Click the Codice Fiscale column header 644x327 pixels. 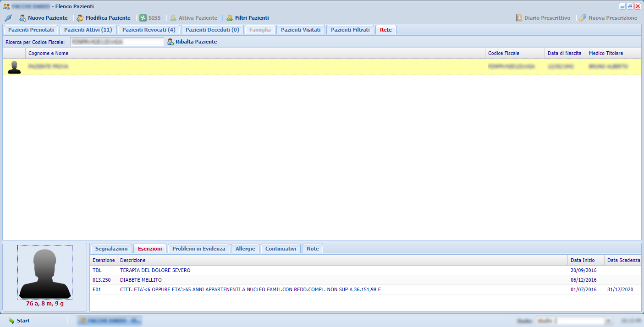point(515,53)
